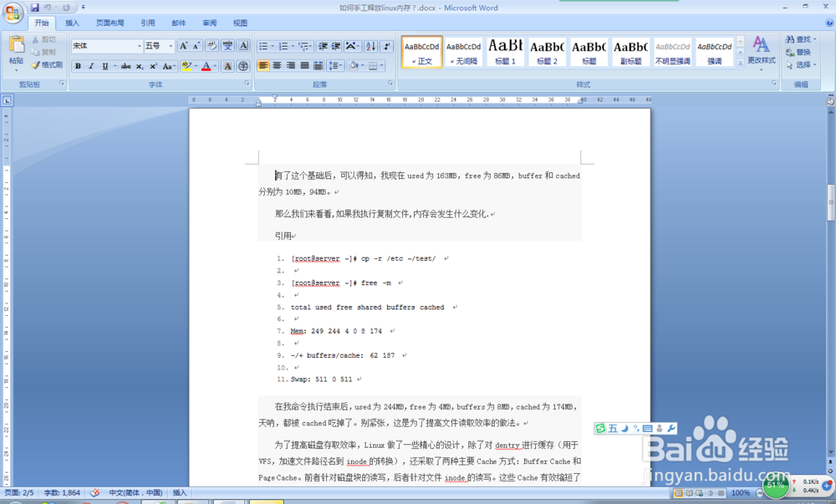The width and height of the screenshot is (836, 504).
Task: Select the Format Painter (格式刷) tool
Action: [x=46, y=65]
